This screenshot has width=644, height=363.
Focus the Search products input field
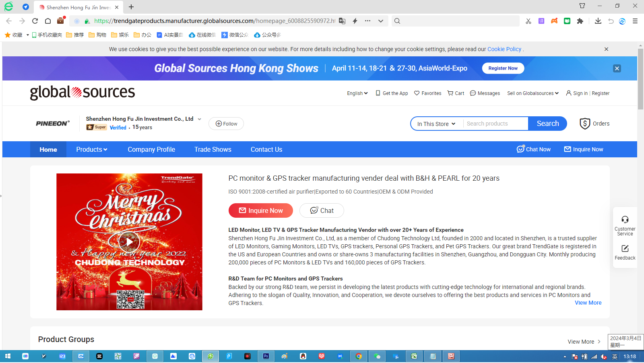click(x=495, y=124)
